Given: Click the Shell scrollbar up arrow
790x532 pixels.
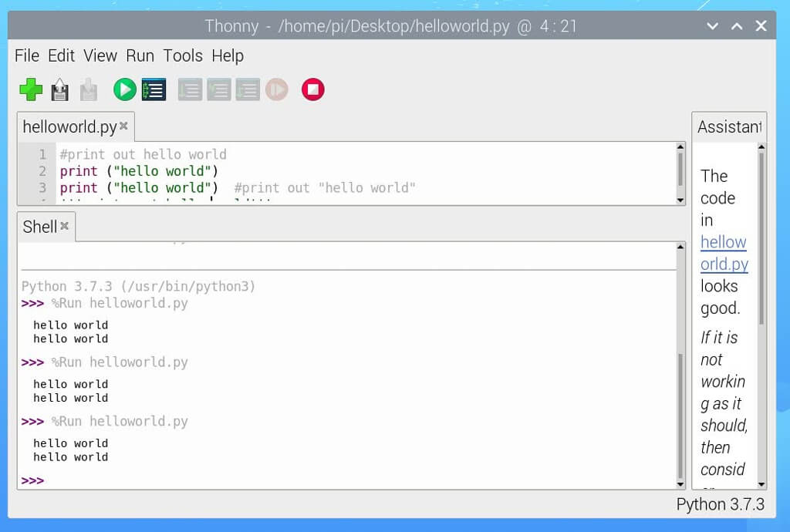Looking at the screenshot, I should (680, 247).
